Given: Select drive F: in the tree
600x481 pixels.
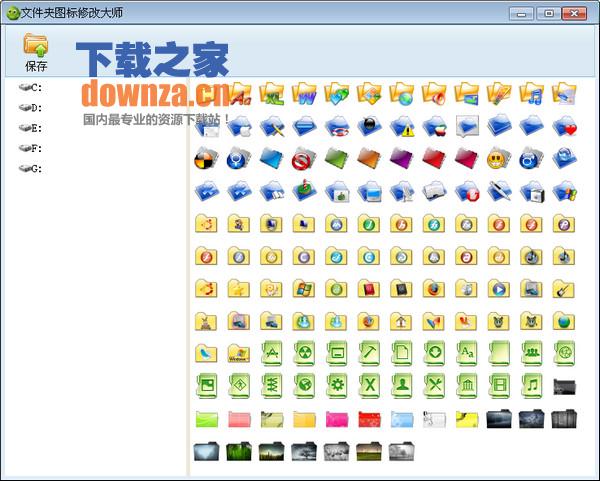Looking at the screenshot, I should pos(30,148).
